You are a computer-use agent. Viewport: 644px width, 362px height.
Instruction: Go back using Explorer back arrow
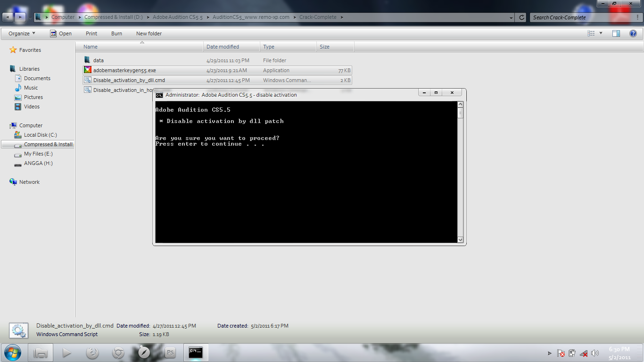tap(8, 17)
